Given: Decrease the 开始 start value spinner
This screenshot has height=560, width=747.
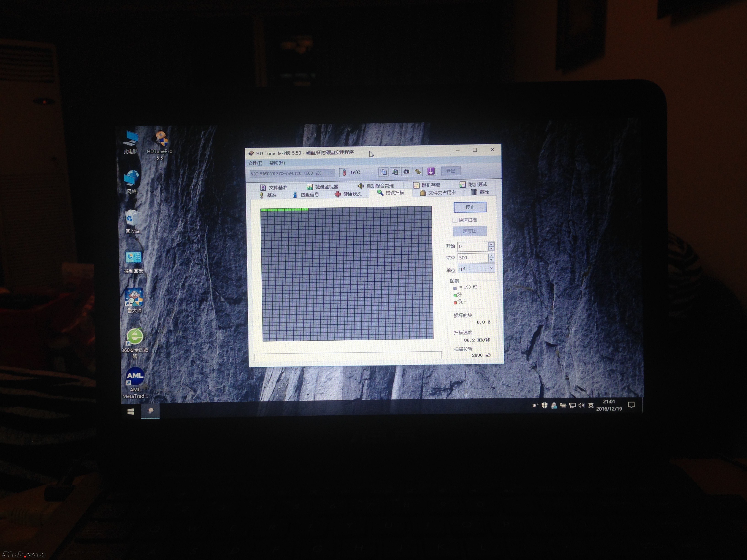Looking at the screenshot, I should coord(491,248).
